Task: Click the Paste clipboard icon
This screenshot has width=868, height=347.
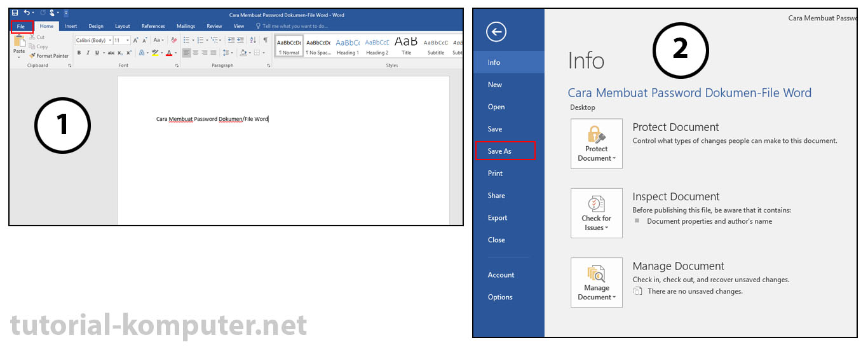Action: pyautogui.click(x=20, y=42)
